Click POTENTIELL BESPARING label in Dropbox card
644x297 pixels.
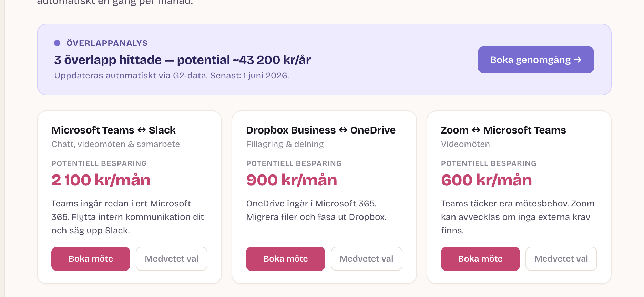(294, 163)
